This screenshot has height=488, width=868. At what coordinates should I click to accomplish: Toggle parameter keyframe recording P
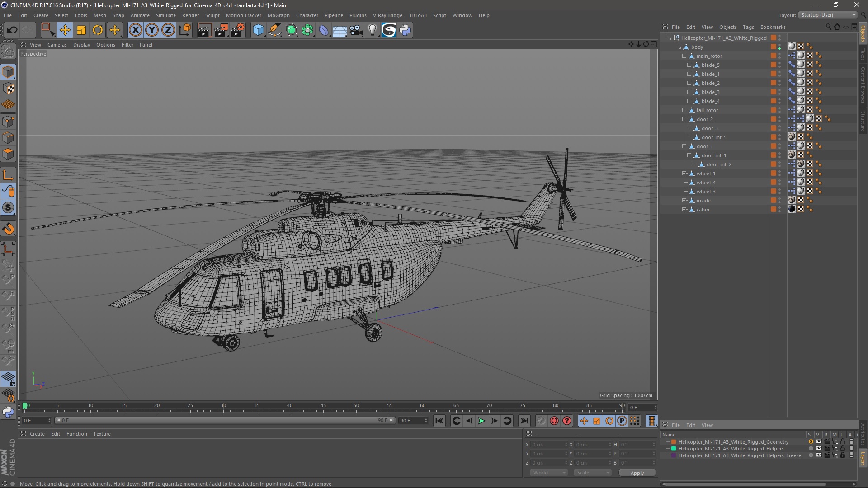[622, 421]
